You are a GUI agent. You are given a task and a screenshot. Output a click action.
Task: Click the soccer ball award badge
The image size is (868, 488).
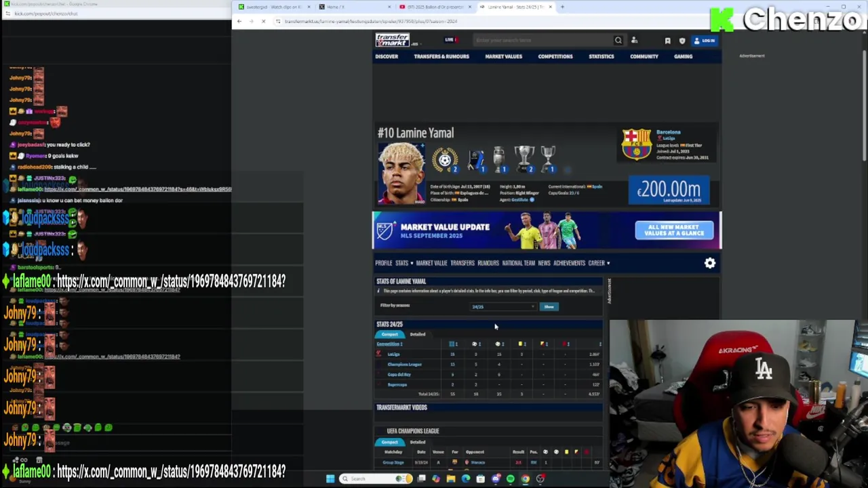445,160
